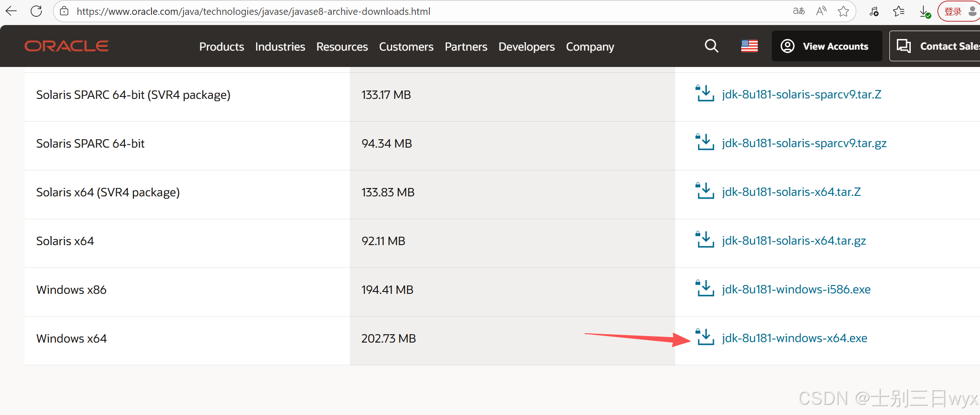Open the Oracle site search icon
This screenshot has width=980, height=415.
711,46
